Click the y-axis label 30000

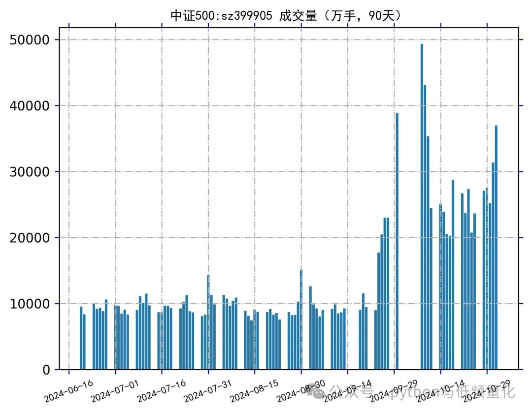click(x=30, y=172)
